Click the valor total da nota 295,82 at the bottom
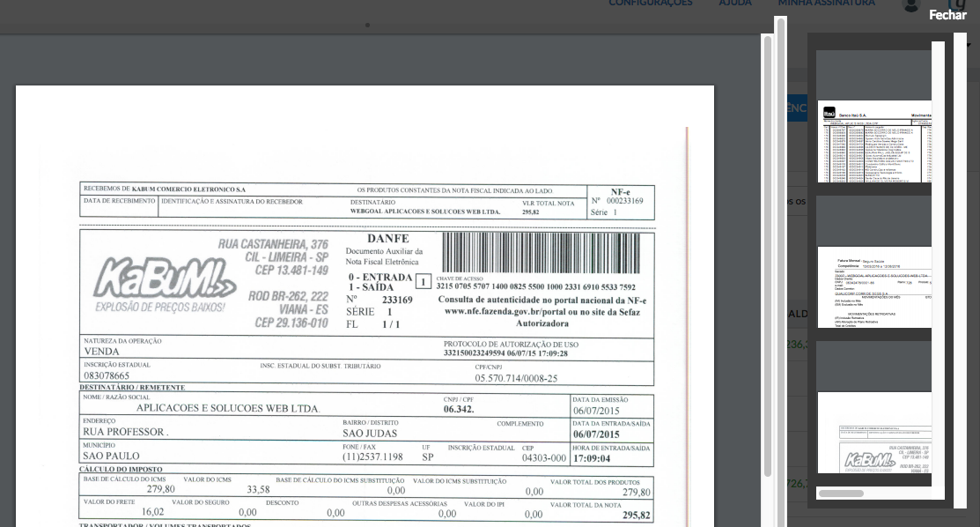This screenshot has width=980, height=527. pyautogui.click(x=637, y=516)
